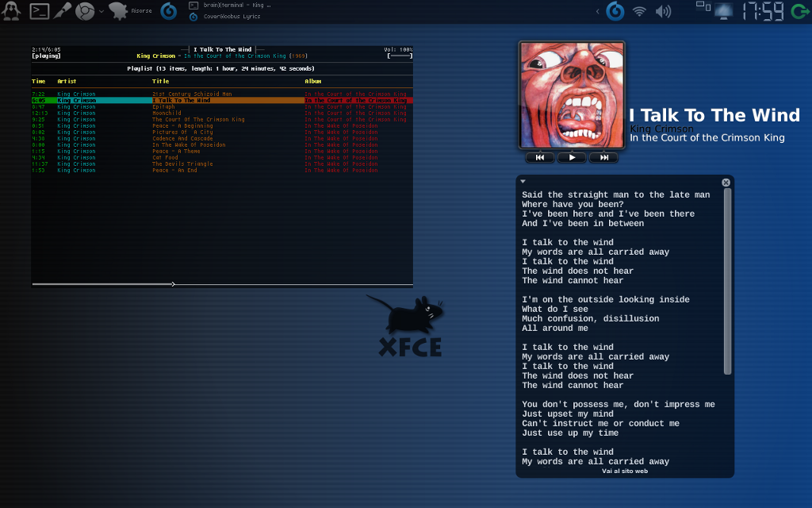Image resolution: width=812 pixels, height=508 pixels.
Task: Select the highlighted 'I Talk To The Wind' row
Action: (222, 101)
